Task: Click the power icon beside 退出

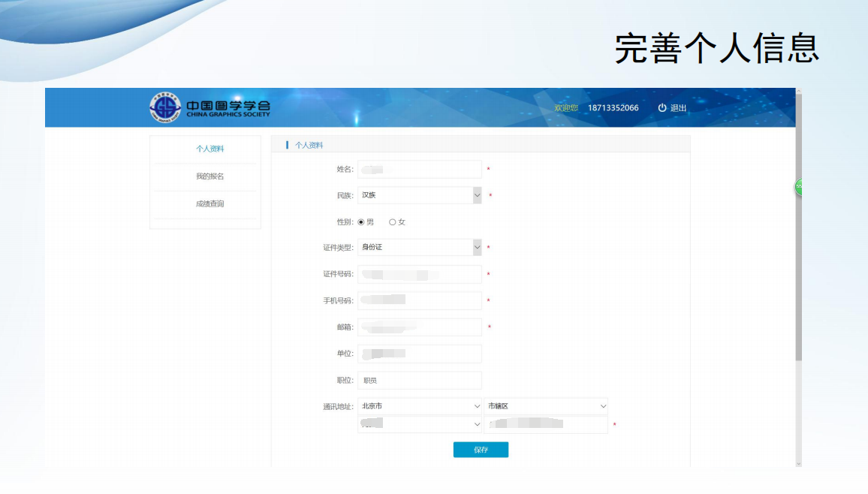Action: tap(662, 108)
